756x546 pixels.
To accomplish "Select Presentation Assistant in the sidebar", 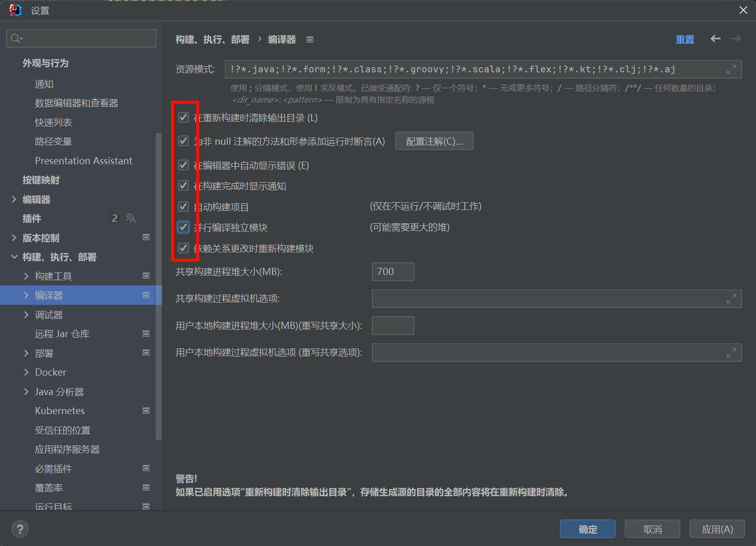I will click(x=83, y=161).
